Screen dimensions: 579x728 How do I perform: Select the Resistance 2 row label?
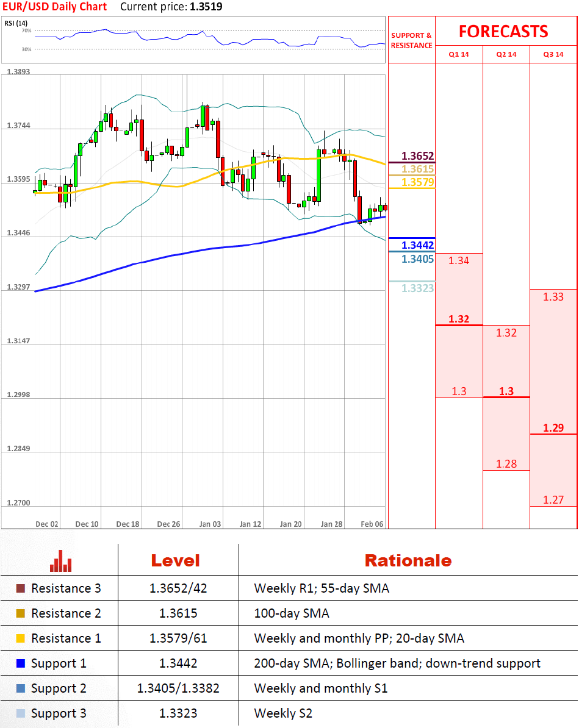click(x=66, y=613)
